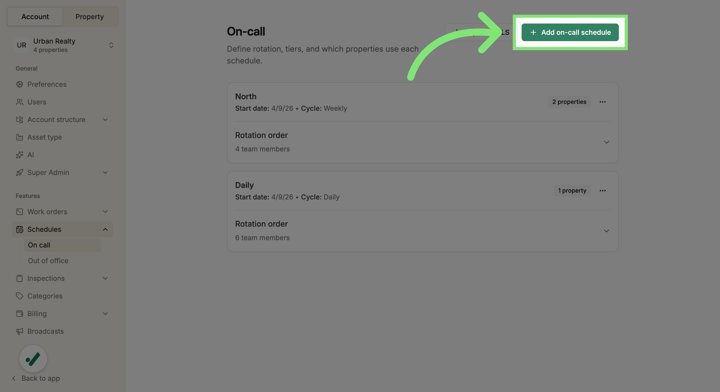Click the Daily schedule title

[x=244, y=185]
